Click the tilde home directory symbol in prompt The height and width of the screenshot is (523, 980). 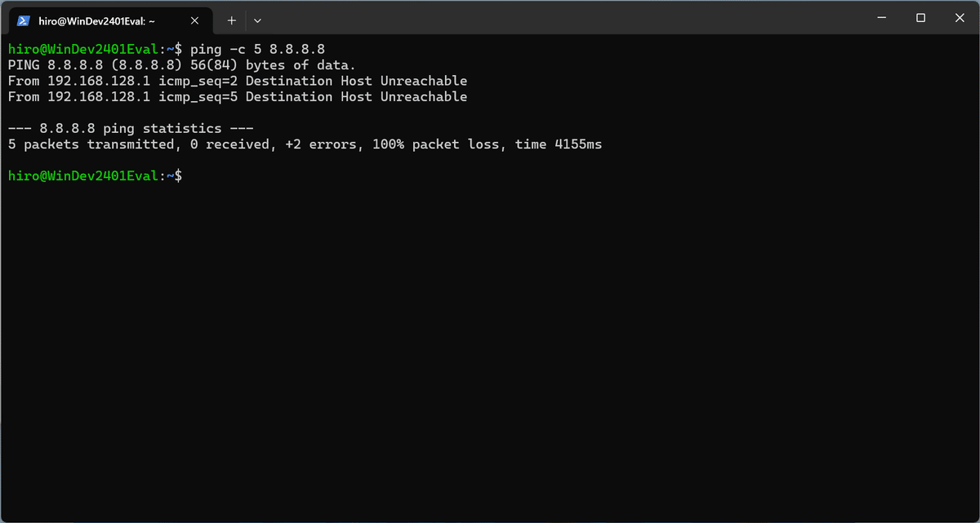[x=167, y=175]
